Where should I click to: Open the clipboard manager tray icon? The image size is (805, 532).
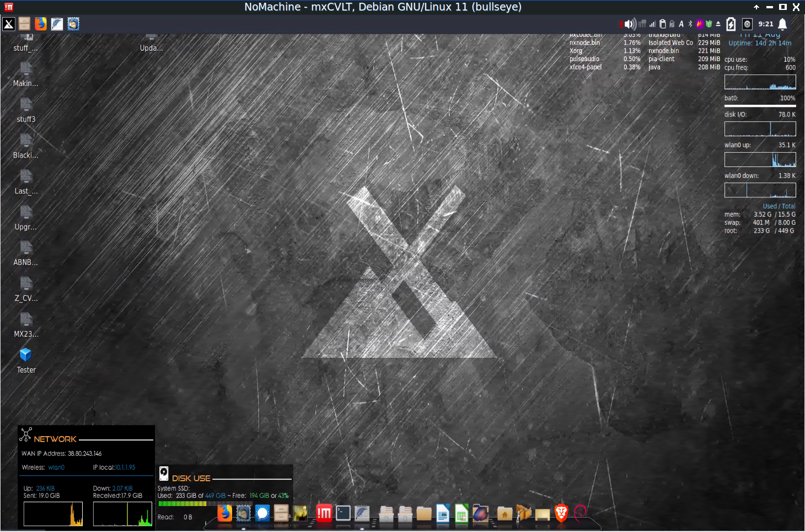coord(663,24)
